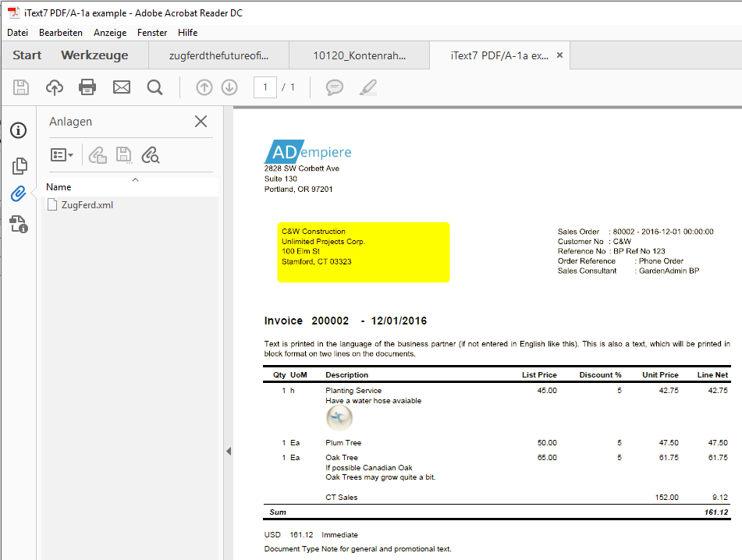Click 'Sales Order' label in header

578,232
